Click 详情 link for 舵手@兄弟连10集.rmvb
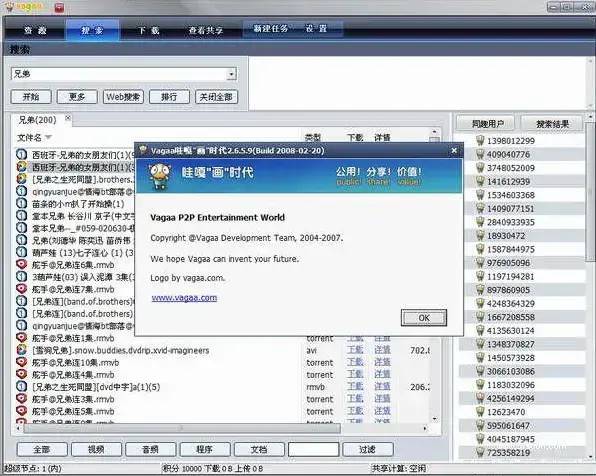The height and width of the screenshot is (476, 596). point(382,362)
